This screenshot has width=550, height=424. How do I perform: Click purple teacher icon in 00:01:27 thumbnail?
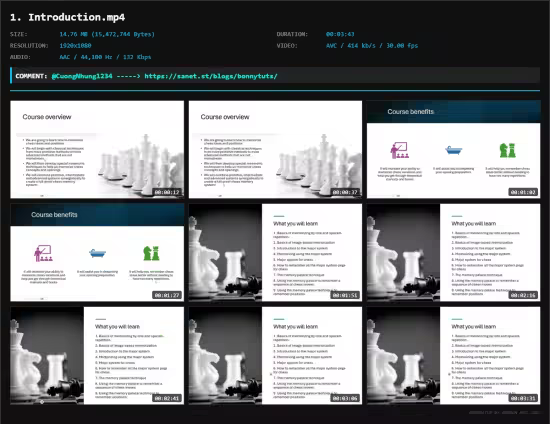43,253
